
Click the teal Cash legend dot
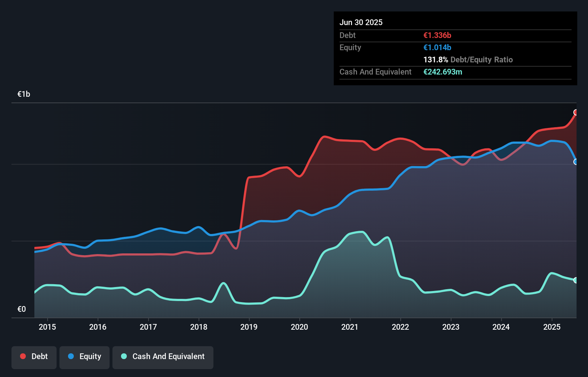(x=124, y=356)
